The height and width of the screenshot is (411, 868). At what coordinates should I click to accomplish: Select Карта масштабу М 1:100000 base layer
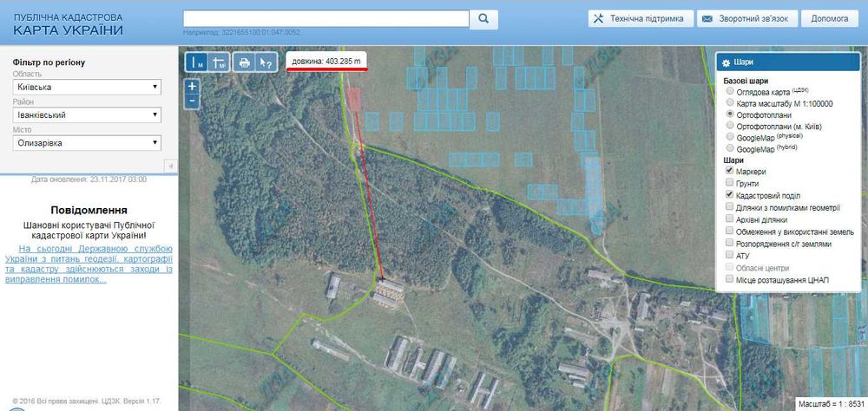[x=730, y=103]
